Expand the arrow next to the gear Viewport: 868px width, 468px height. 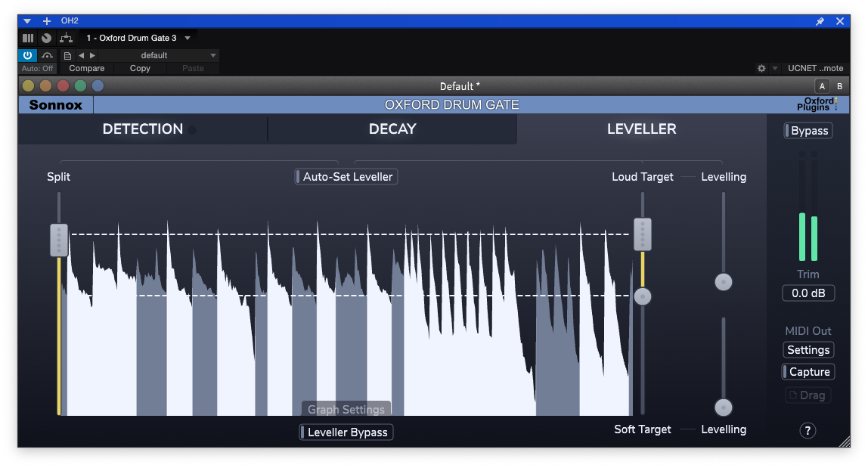[775, 68]
